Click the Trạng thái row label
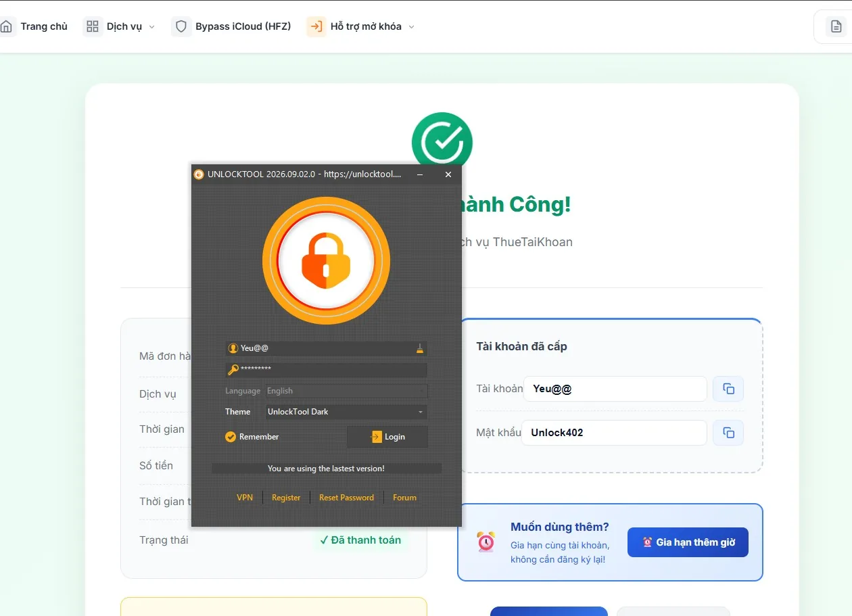The height and width of the screenshot is (616, 852). coord(164,540)
